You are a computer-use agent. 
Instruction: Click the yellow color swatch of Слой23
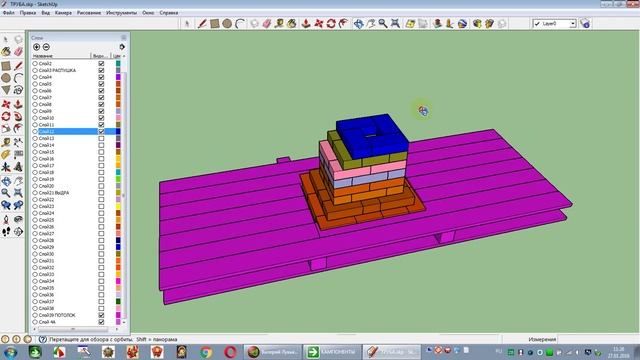(x=118, y=207)
